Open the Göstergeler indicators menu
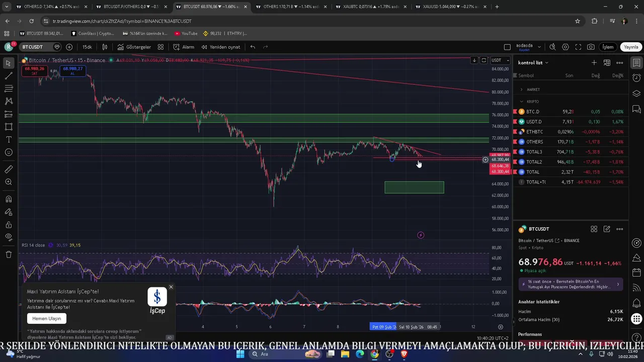 [134, 47]
